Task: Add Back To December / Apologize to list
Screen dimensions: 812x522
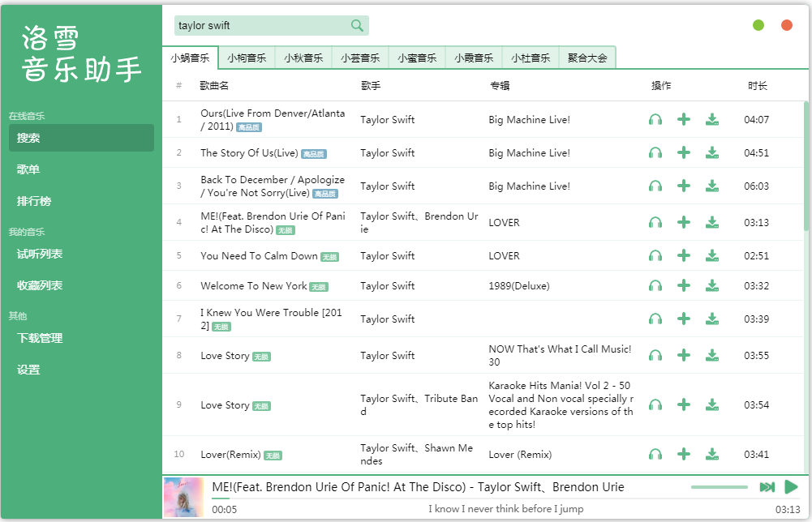Action: (684, 186)
